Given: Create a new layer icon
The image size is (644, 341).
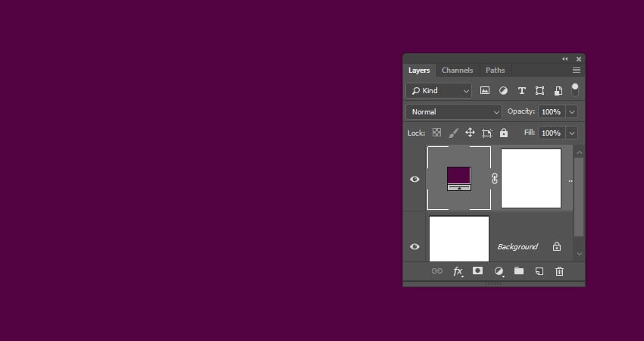Looking at the screenshot, I should pos(539,271).
